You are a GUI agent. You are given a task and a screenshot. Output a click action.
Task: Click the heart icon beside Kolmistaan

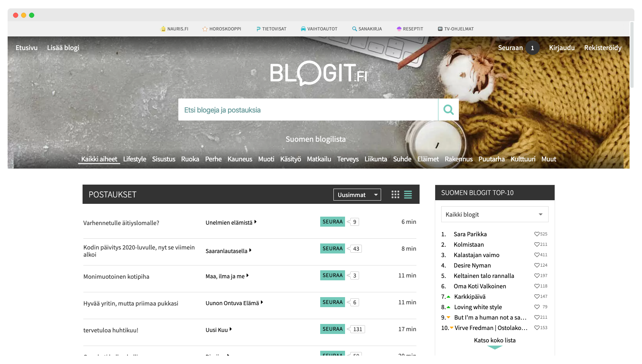[x=537, y=244]
